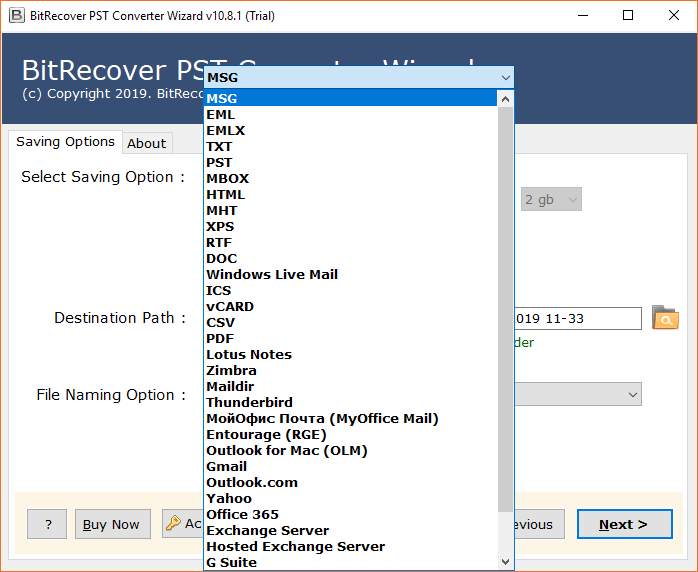Click the list scrollbar down arrow
Image resolution: width=698 pixels, height=572 pixels.
(505, 562)
